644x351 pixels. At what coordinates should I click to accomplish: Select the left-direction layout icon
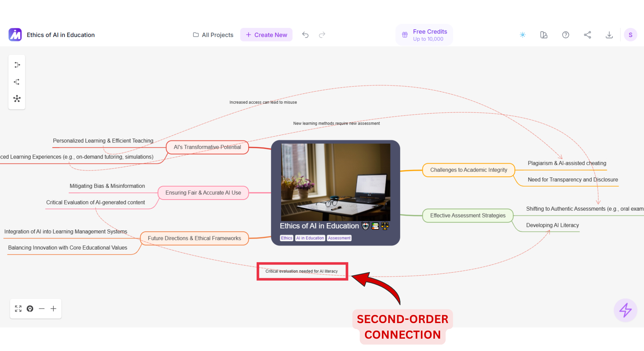click(17, 82)
